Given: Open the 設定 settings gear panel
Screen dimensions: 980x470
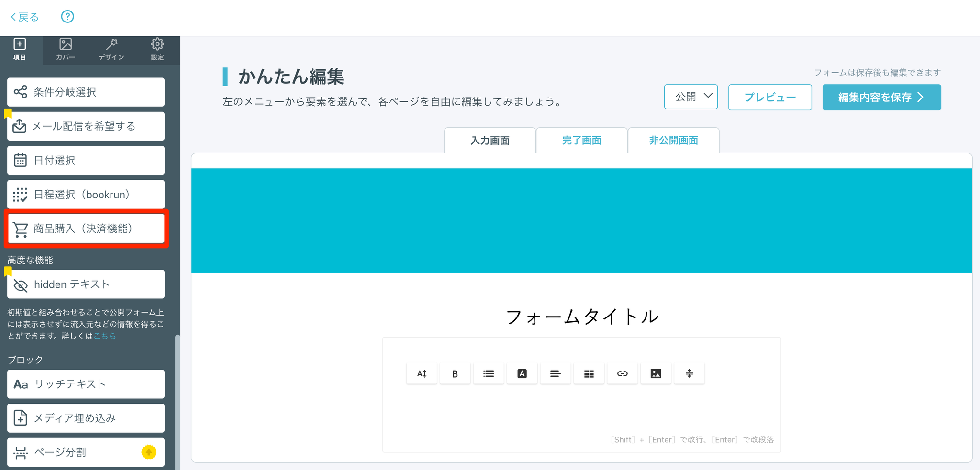Looking at the screenshot, I should pyautogui.click(x=157, y=50).
